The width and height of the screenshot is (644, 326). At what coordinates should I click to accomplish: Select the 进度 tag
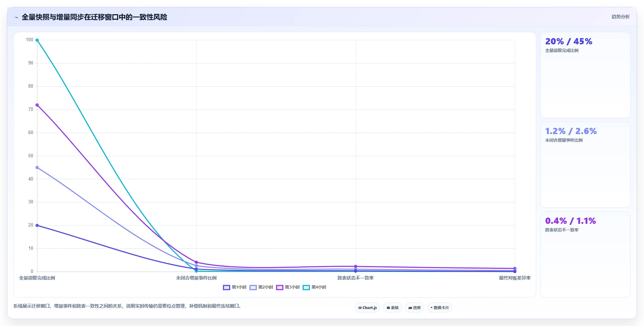(415, 308)
